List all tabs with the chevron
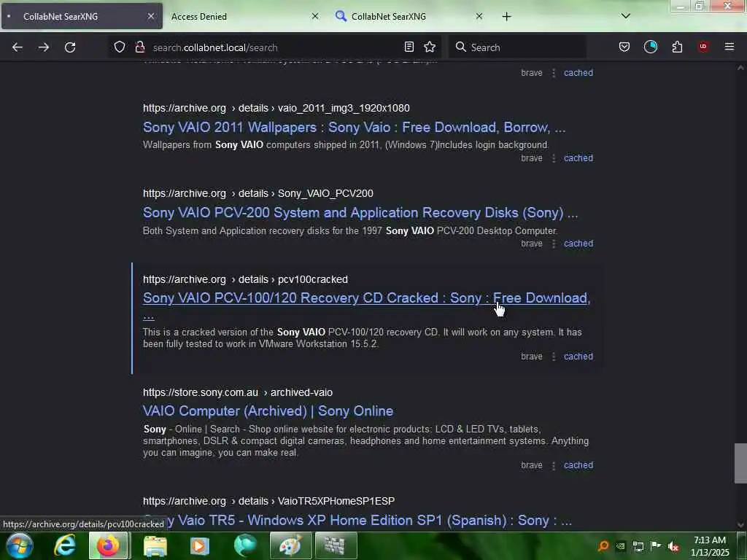747x560 pixels. 626,16
